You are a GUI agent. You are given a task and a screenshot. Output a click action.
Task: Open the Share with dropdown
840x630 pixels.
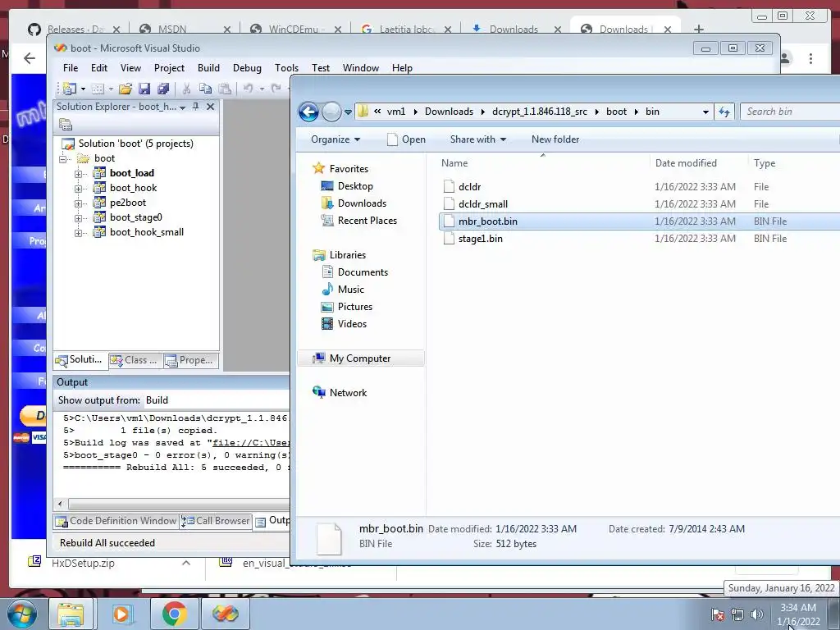coord(478,139)
